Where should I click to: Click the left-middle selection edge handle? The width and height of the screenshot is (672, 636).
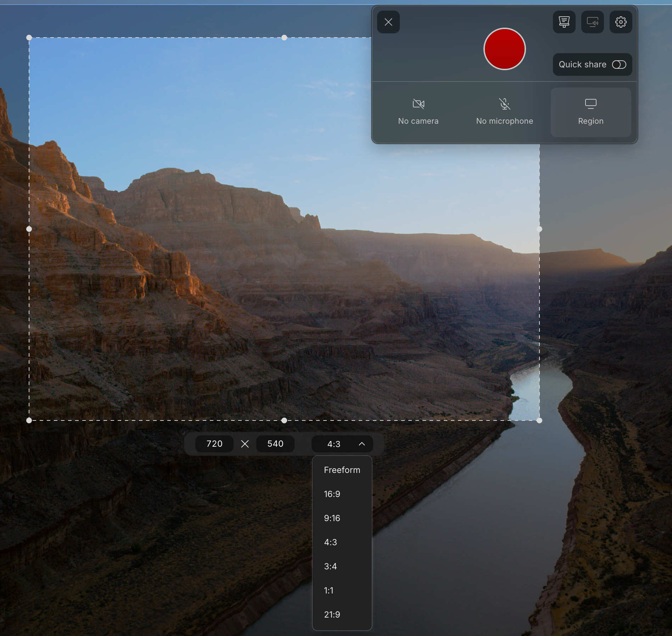tap(29, 229)
